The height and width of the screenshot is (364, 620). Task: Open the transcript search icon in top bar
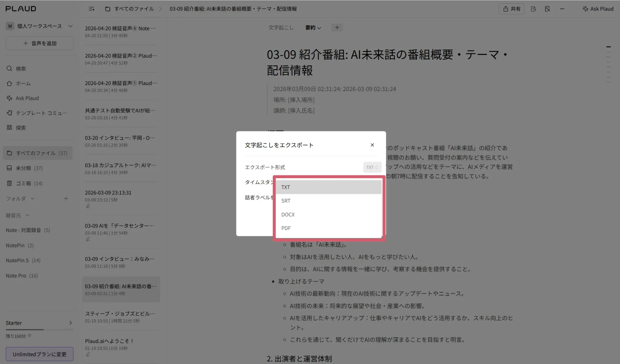point(547,9)
